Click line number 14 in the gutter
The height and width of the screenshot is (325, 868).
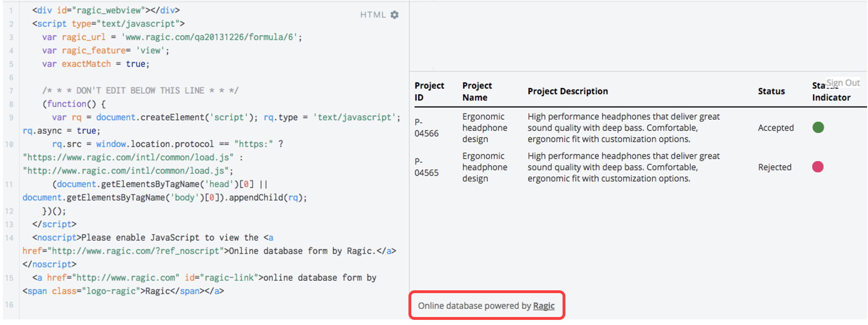pos(9,238)
